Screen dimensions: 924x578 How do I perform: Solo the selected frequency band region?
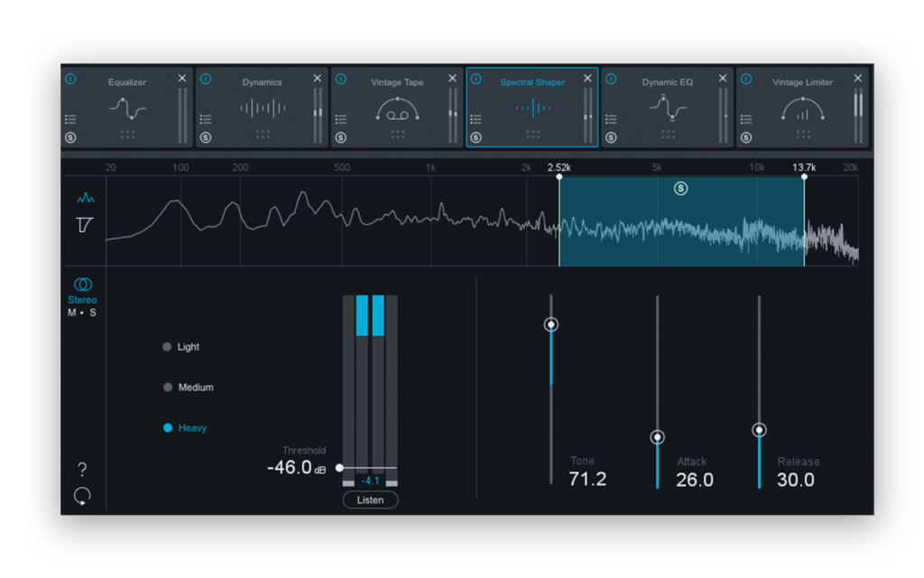pos(680,189)
